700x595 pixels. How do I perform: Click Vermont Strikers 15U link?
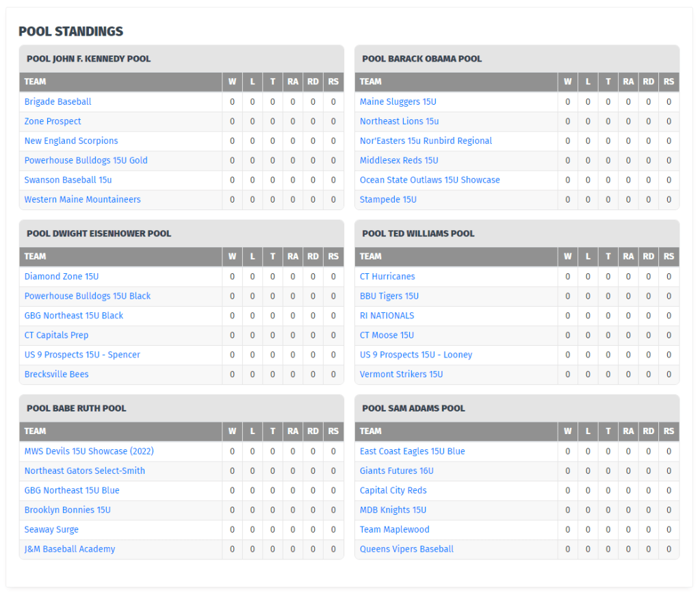401,375
